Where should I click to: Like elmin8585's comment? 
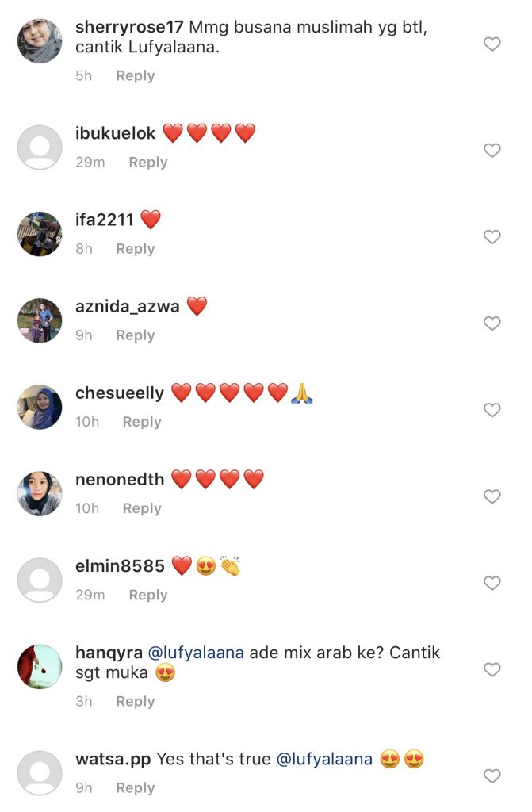click(x=492, y=583)
